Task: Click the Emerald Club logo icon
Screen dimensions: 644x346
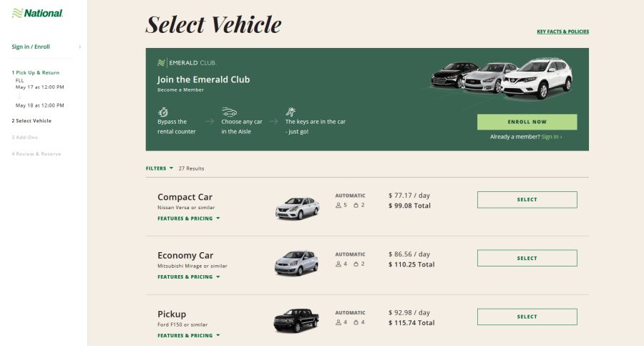Action: (x=162, y=63)
